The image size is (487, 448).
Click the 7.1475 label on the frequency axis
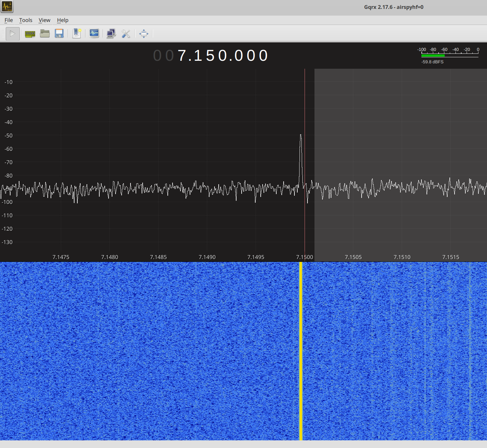point(61,257)
